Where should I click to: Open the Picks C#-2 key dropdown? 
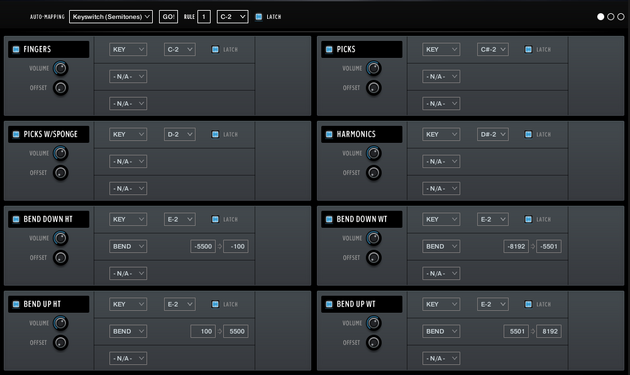493,49
